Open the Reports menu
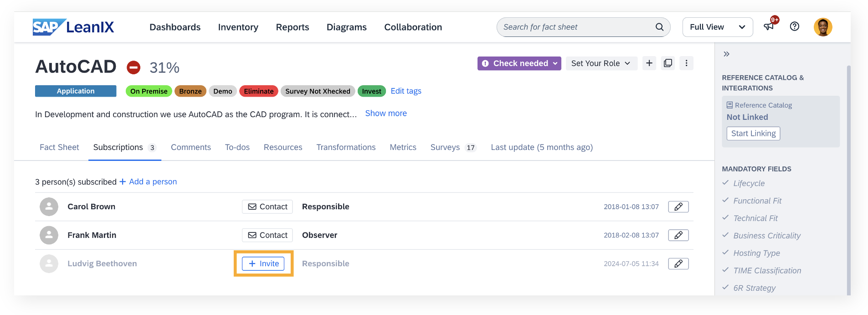The width and height of the screenshot is (868, 315). click(x=293, y=27)
